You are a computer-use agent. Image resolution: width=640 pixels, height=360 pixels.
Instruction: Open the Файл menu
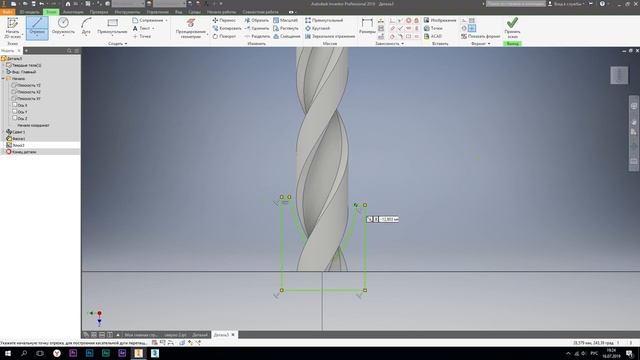tap(7, 12)
